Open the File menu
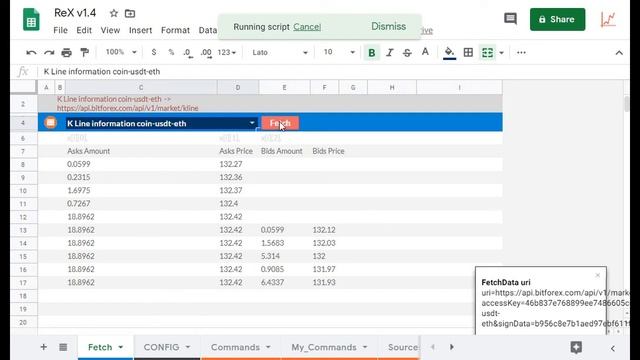 tap(60, 30)
